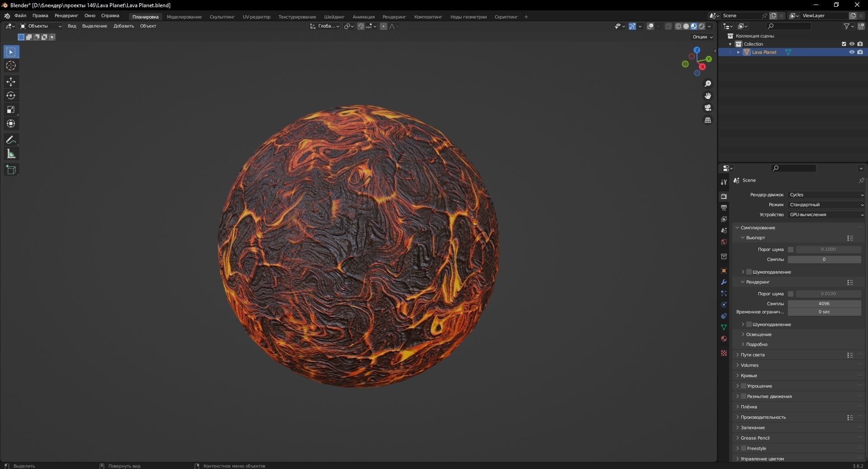Open Глоба... transform orientation dropdown
Screen dimensions: 868x469
[325, 26]
